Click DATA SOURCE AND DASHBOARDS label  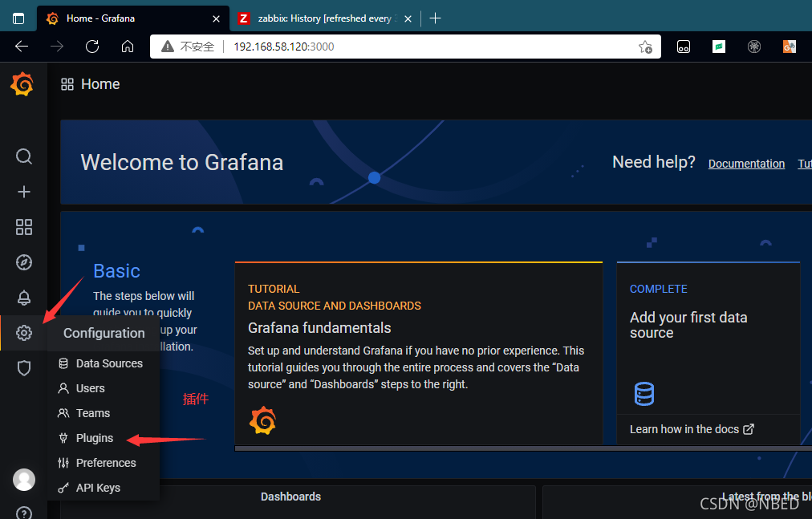pyautogui.click(x=335, y=306)
